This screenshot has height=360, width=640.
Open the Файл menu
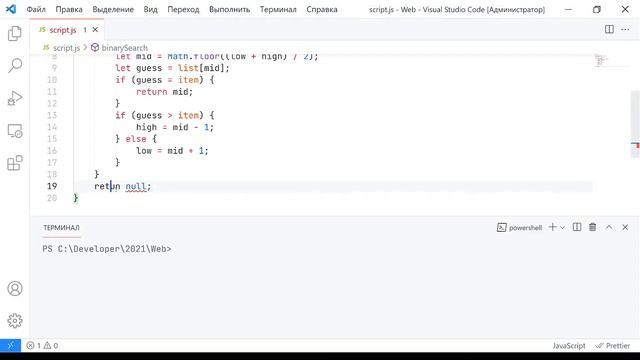point(36,9)
